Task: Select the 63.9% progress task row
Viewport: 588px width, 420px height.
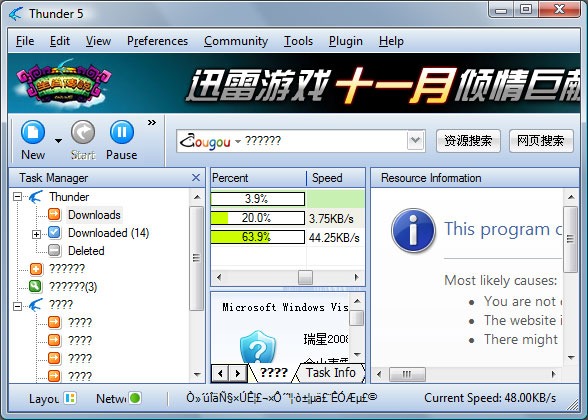Action: click(287, 237)
